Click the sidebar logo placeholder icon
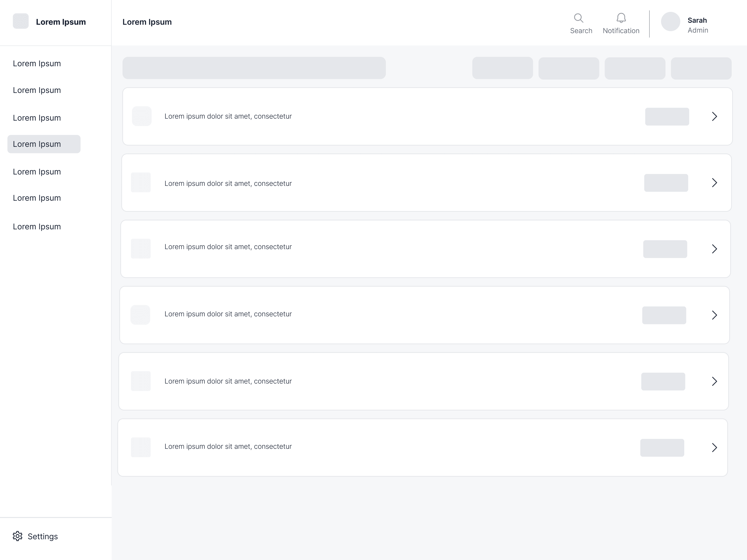 [x=21, y=21]
